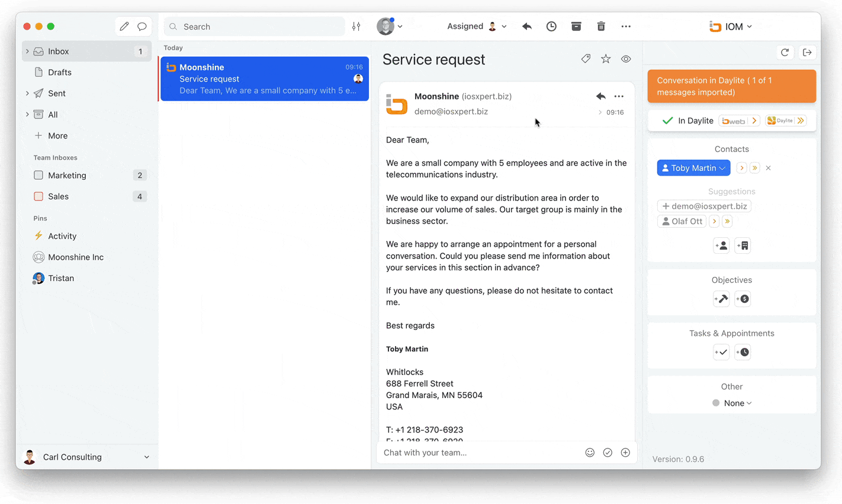Viewport: 842px width, 504px height.
Task: Click the compose new message pencil icon
Action: point(124,27)
